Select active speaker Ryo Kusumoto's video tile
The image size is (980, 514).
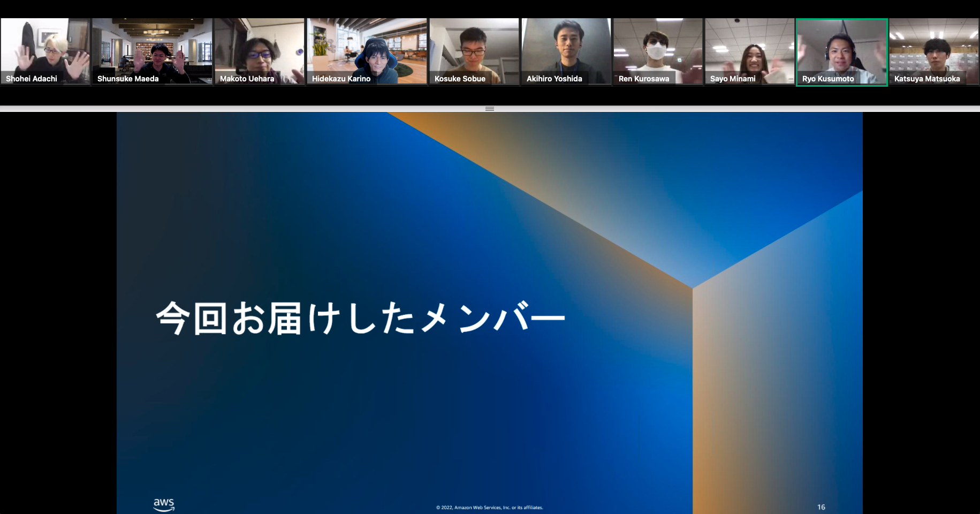click(842, 52)
